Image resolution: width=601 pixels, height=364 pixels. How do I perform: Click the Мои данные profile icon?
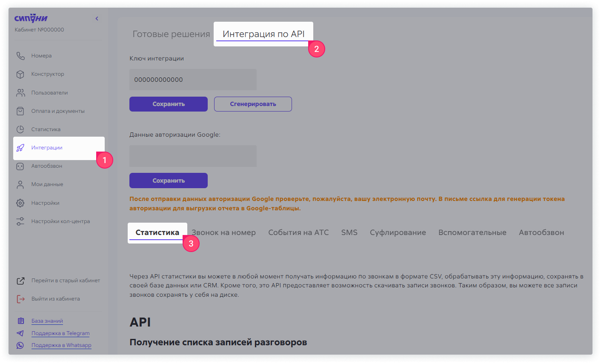20,184
